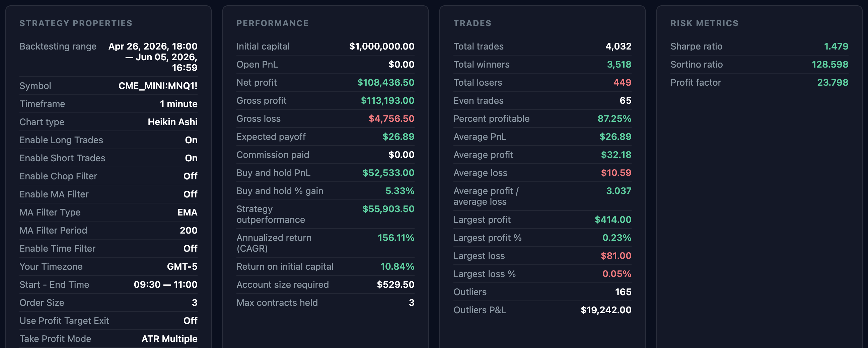Click the ATR Multiple take profit value
868x348 pixels.
click(169, 339)
